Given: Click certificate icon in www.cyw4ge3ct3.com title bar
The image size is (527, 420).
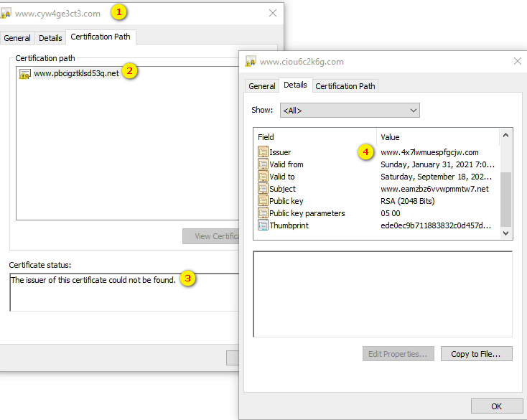Looking at the screenshot, I should 6,13.
